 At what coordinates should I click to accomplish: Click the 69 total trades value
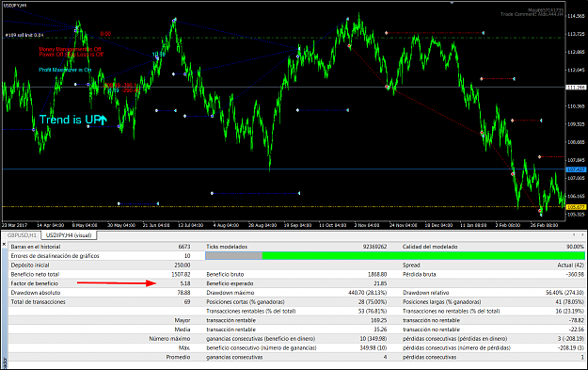[187, 301]
